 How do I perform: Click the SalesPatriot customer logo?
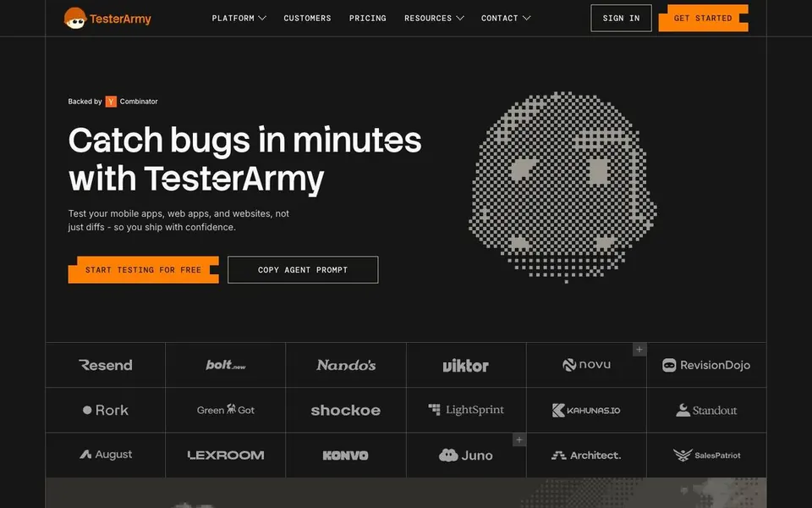tap(706, 456)
